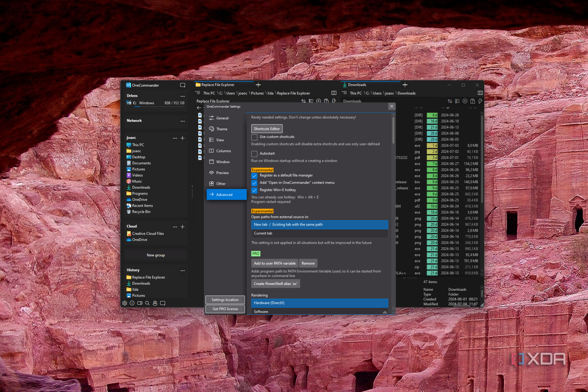Enable the Use custom shortcuts checkbox
Viewport: 588px width, 392px height.
pos(254,137)
